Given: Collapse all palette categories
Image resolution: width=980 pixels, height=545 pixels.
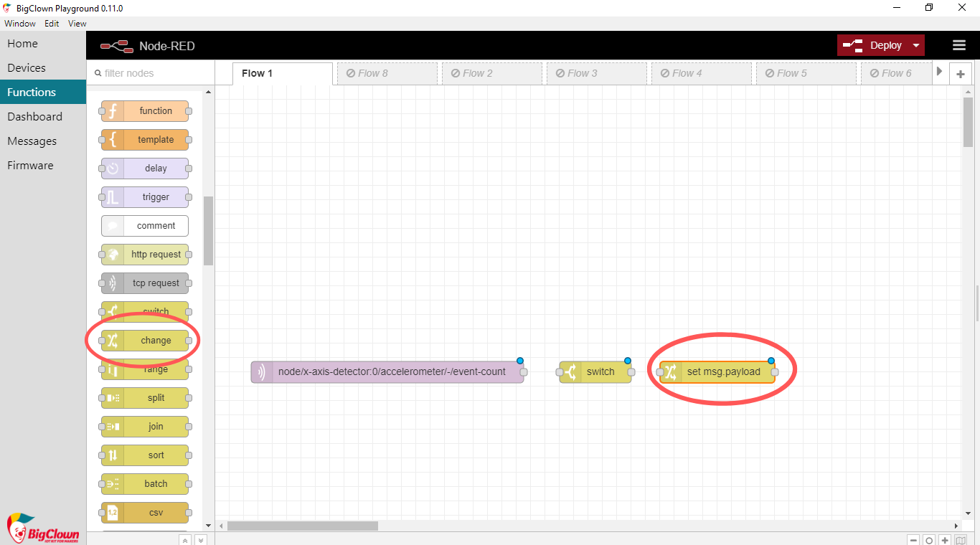Looking at the screenshot, I should pos(185,540).
